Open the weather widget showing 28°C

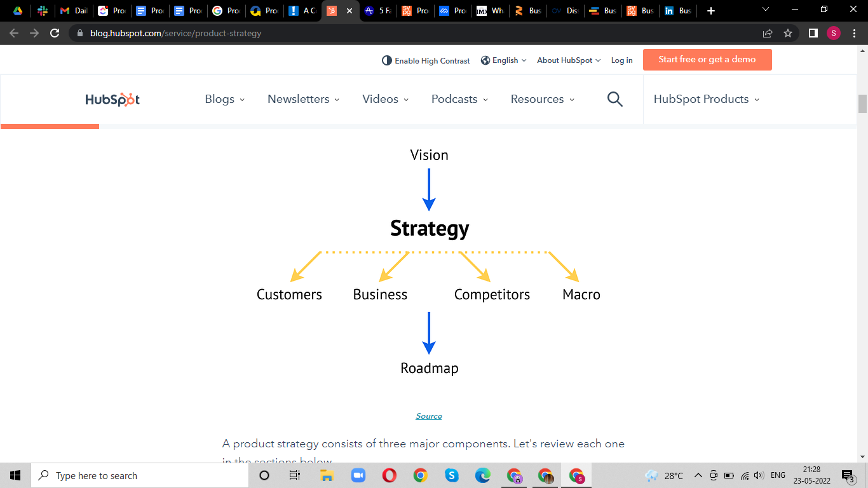tap(664, 475)
